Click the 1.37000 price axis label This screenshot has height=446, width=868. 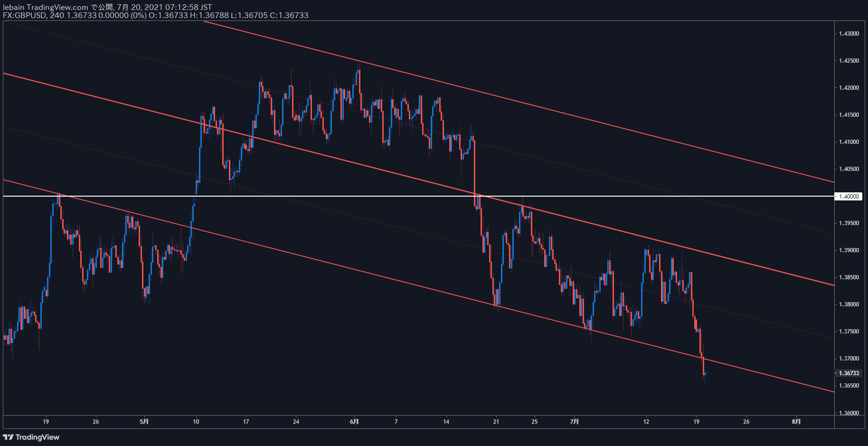coord(849,359)
